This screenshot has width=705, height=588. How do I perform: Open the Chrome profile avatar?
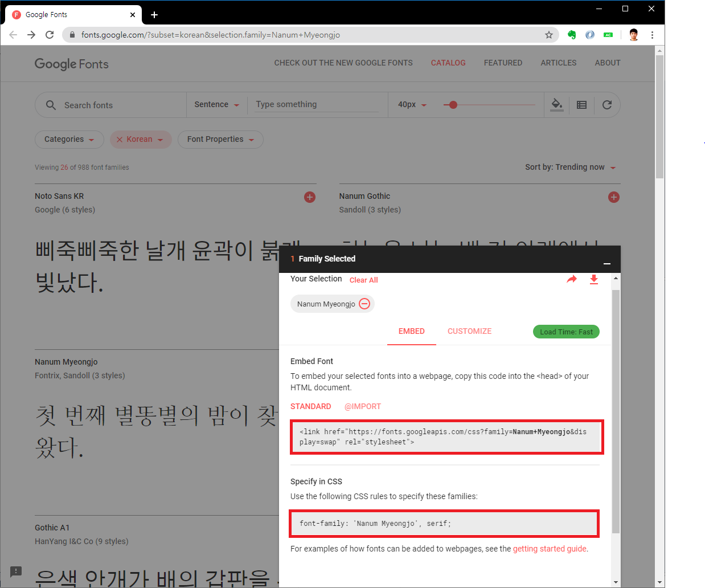click(634, 35)
